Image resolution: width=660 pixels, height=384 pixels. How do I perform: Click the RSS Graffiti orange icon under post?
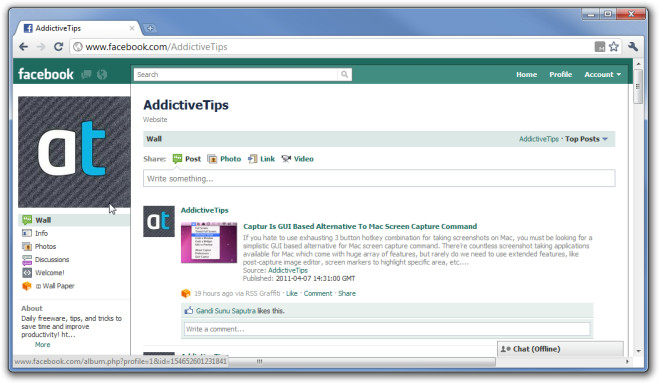click(186, 293)
